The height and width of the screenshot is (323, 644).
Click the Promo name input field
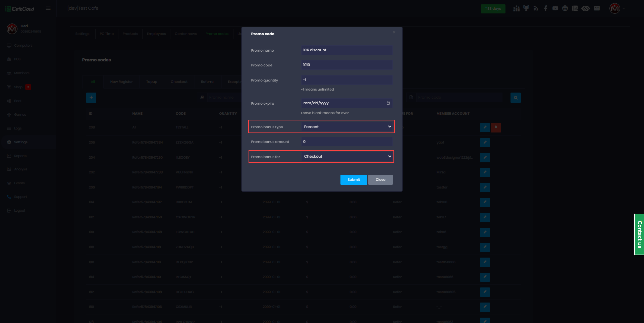[346, 50]
